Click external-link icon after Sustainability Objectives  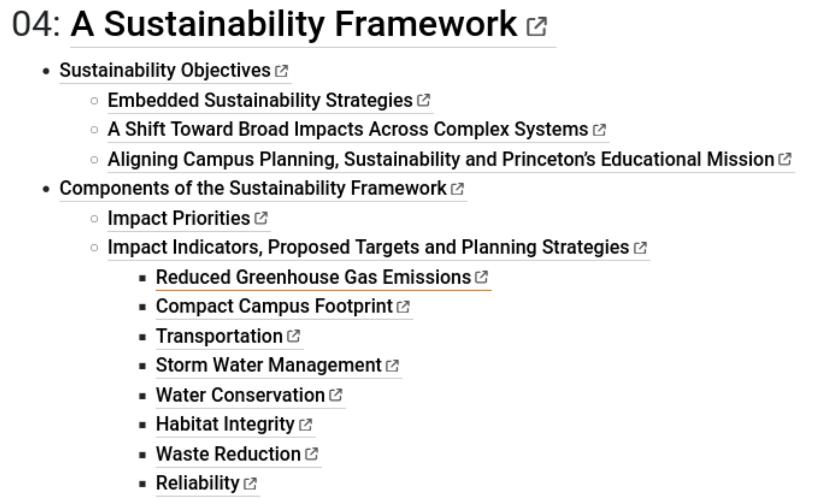[282, 71]
